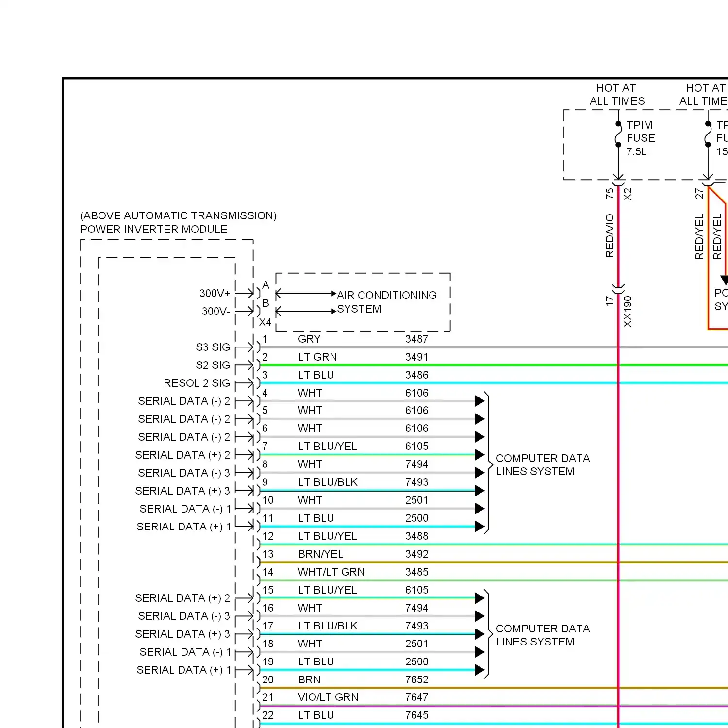Click arrowhead at end of pin 15 wire

pos(480,598)
